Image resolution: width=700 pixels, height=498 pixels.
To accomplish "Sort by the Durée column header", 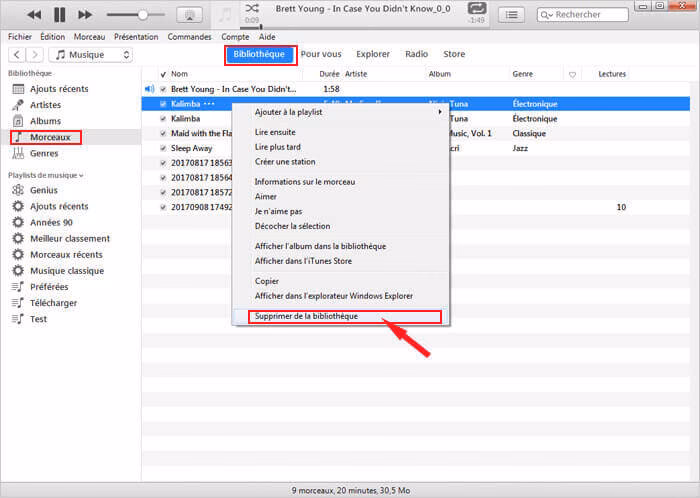I will pos(329,74).
